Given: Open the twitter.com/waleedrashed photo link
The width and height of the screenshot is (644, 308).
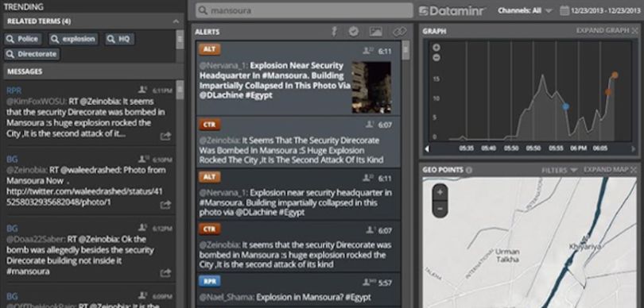Looking at the screenshot, I should [x=84, y=197].
